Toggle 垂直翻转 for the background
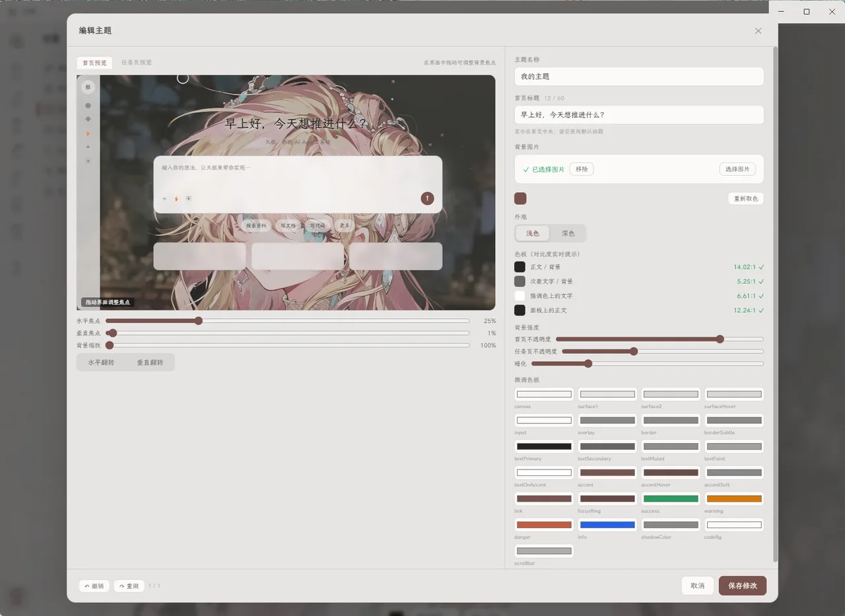 [150, 362]
